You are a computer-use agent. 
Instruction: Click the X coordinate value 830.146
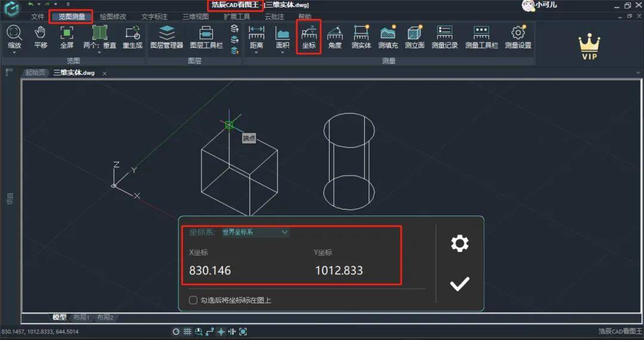click(210, 271)
